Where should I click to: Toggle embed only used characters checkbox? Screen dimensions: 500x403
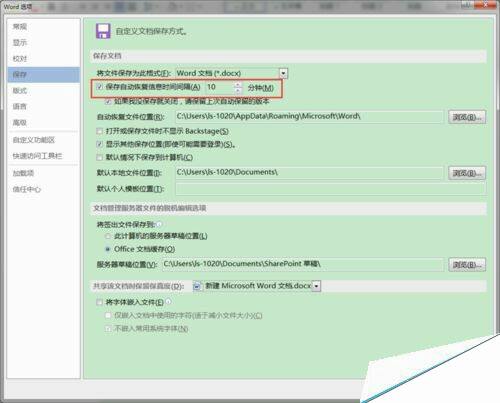coord(108,315)
